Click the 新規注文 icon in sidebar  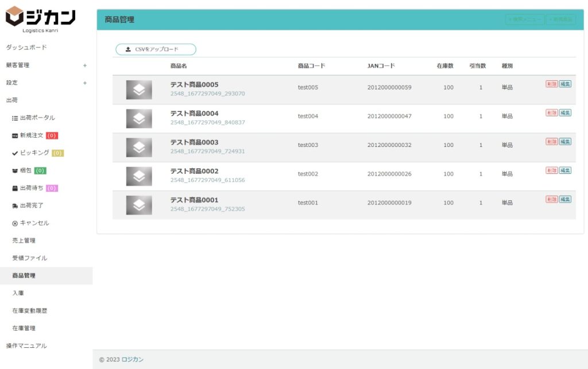[15, 135]
